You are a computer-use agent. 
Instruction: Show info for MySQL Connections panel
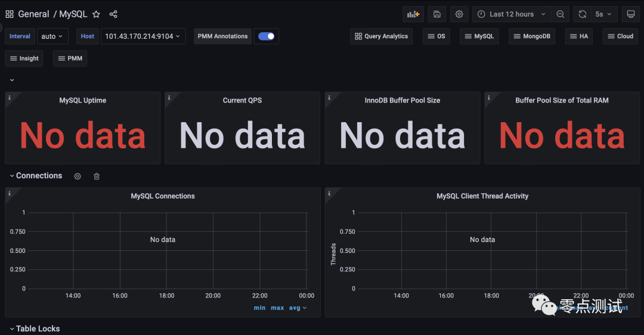coord(10,193)
